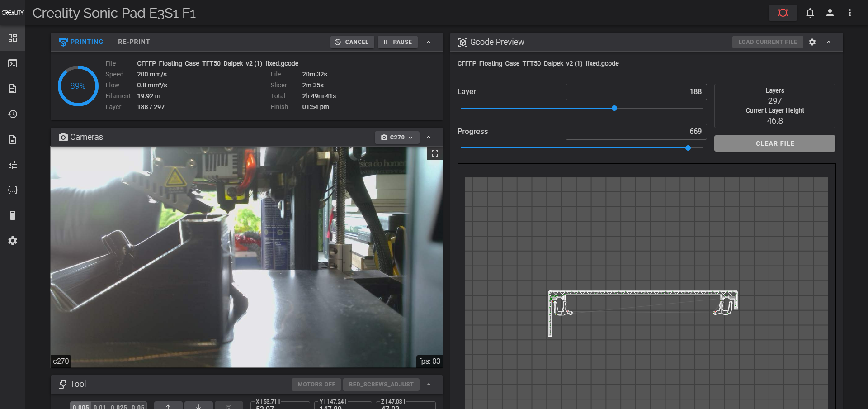Open the three-dot overflow menu
Viewport: 868px width, 409px height.
(x=849, y=13)
